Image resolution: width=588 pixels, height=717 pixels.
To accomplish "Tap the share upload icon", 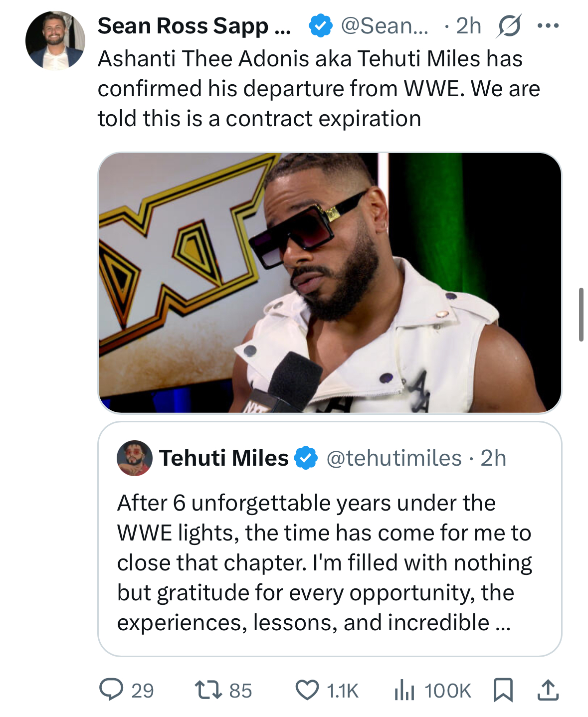I will coord(548,690).
